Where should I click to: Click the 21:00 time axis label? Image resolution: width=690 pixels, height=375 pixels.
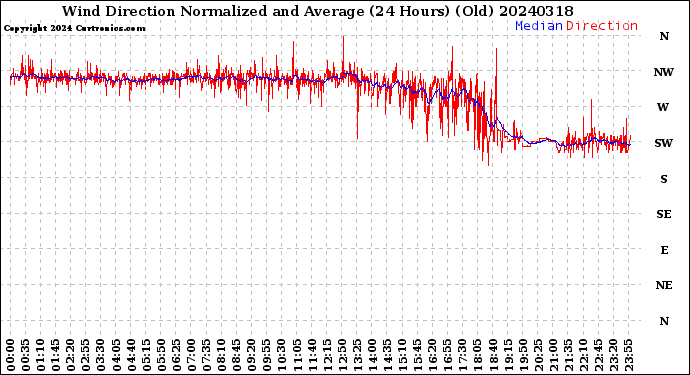[553, 355]
